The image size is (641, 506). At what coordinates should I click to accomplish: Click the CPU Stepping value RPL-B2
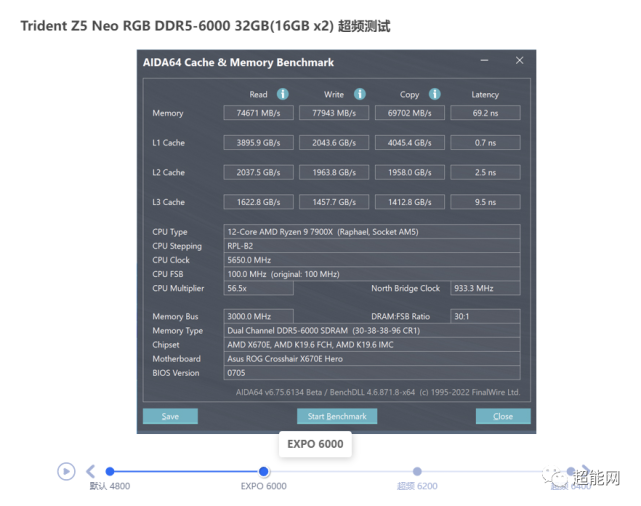click(372, 246)
